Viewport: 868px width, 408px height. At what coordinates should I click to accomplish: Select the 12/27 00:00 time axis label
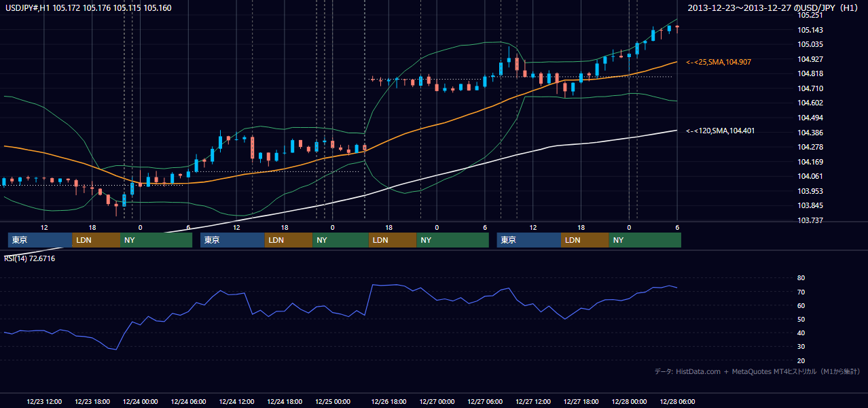[437, 402]
